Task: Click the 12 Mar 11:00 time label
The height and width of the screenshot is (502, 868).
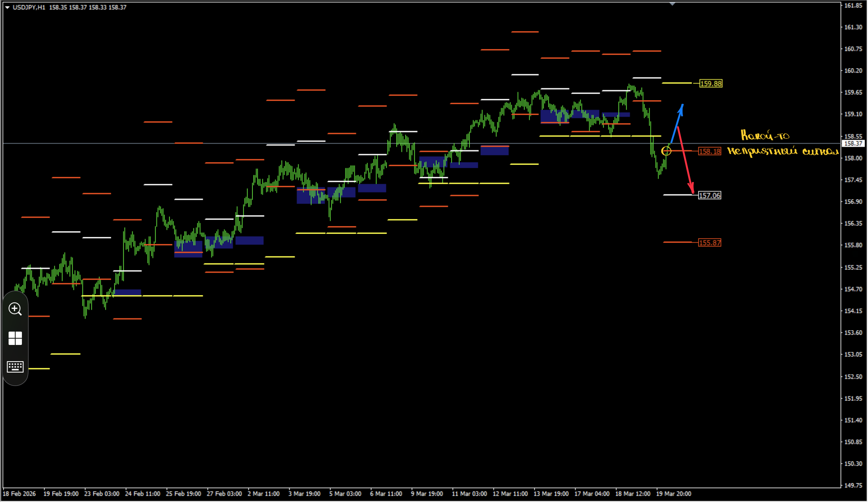Action: tap(511, 494)
